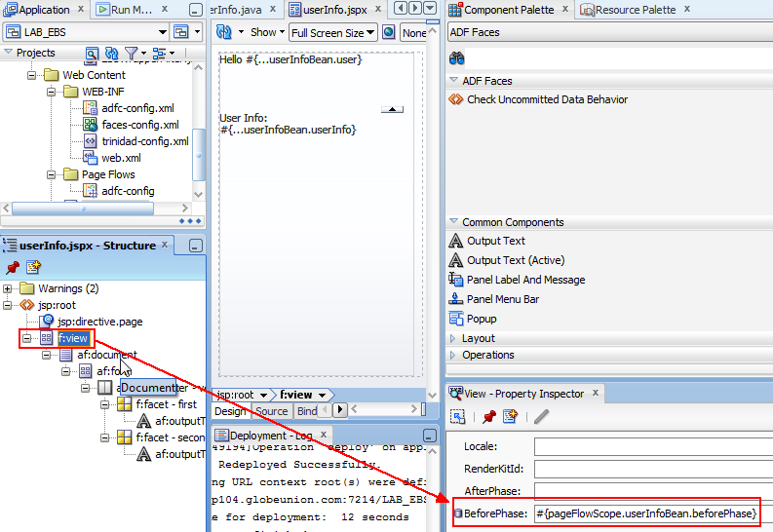
Task: Expand the Warnings (2) node
Action: 8,288
